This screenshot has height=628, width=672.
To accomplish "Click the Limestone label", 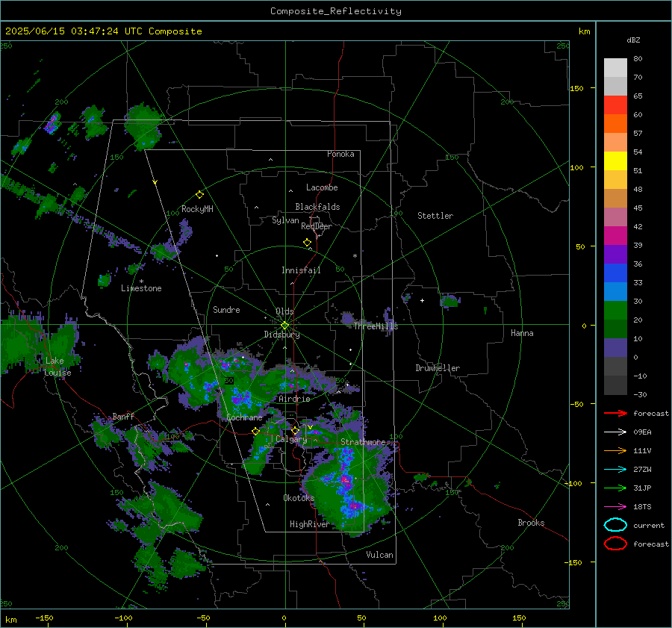I will [x=141, y=288].
